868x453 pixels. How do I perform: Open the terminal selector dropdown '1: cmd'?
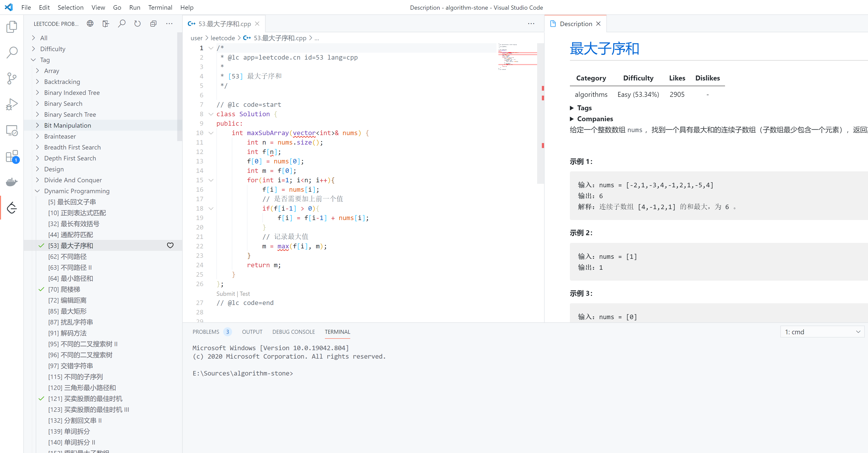coord(822,332)
